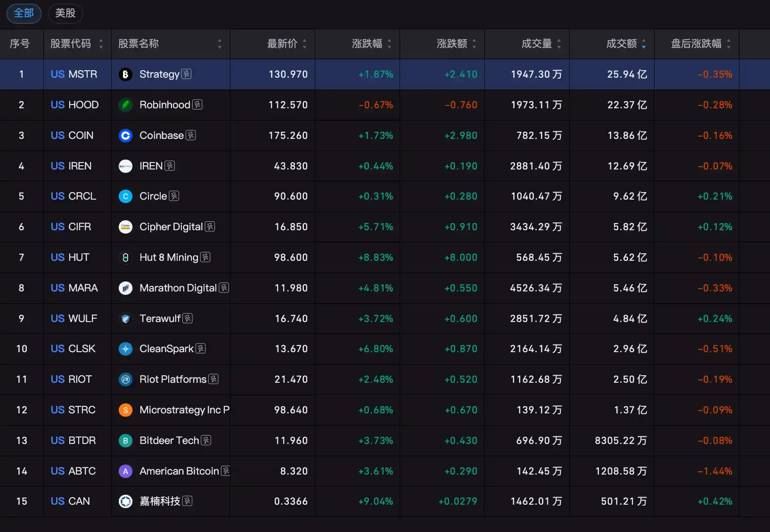
Task: Click the Hut 8 Mining logo icon
Action: 125,258
